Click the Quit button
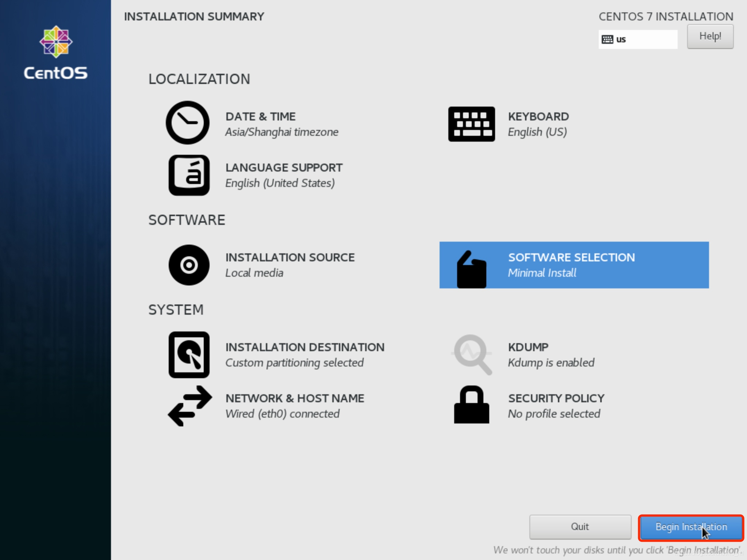Screen dimensions: 747x560 pyautogui.click(x=580, y=527)
